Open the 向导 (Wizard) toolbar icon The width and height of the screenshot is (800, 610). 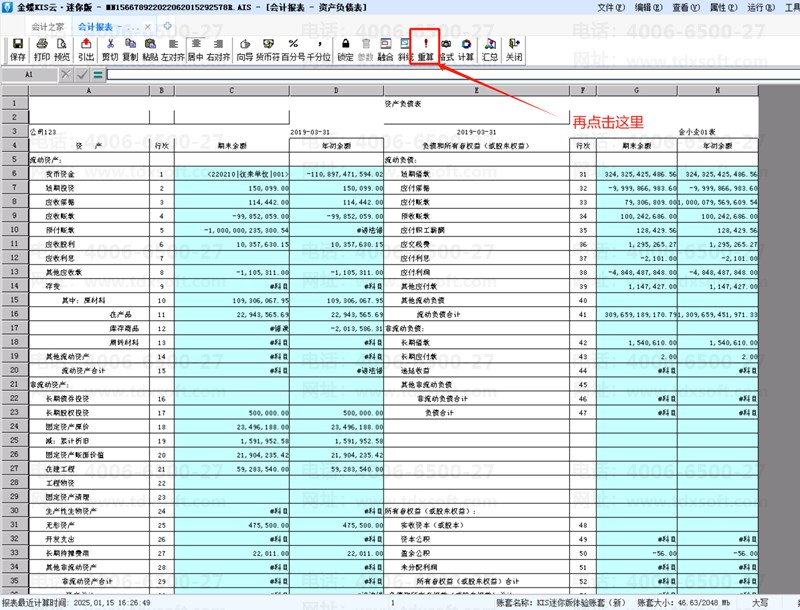point(245,49)
